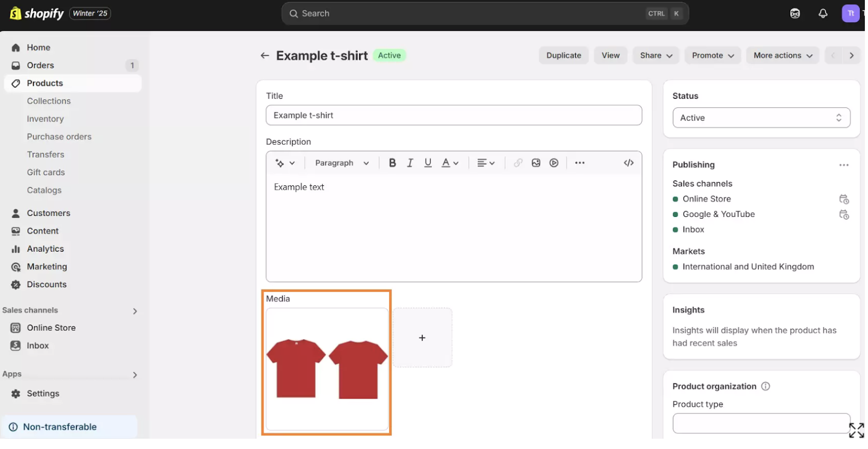Image resolution: width=868 pixels, height=449 pixels.
Task: Open Purchase orders under Products
Action: click(x=59, y=137)
